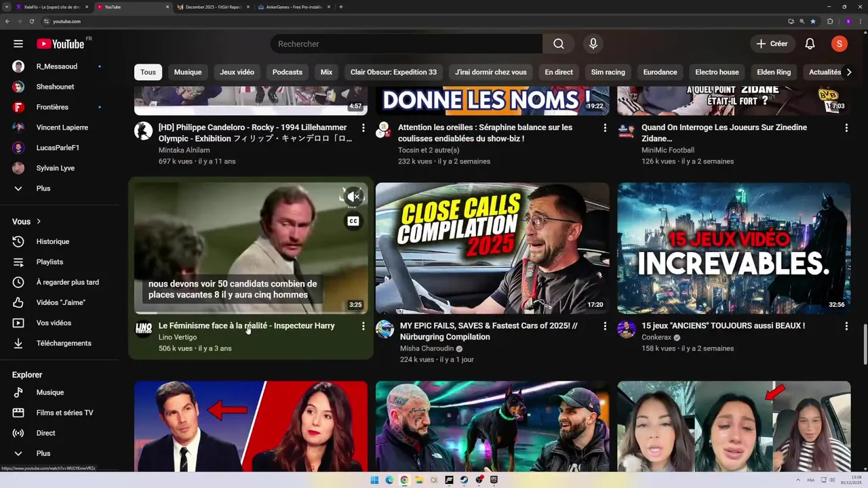
Task: Select the Clair Obscur: Expedition 33 chip
Action: click(393, 72)
